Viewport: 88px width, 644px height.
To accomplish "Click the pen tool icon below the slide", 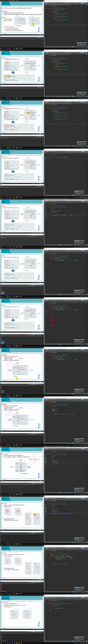I will [34, 35].
